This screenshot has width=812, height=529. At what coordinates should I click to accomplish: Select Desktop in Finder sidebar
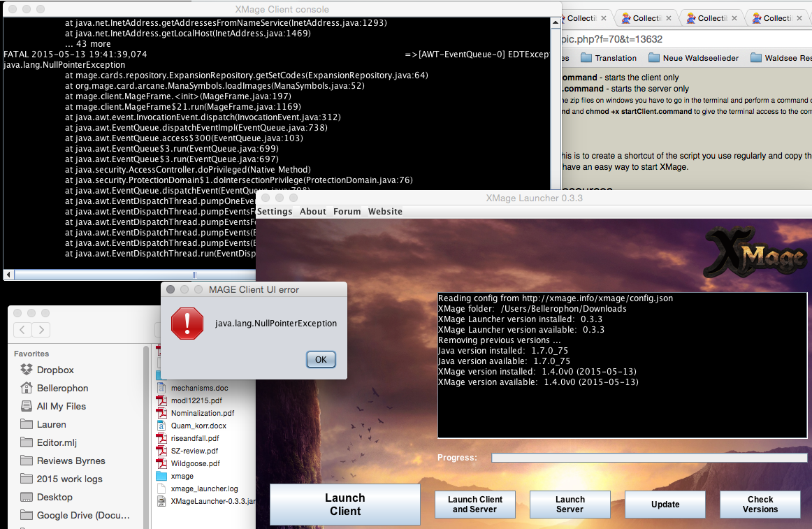pos(47,497)
